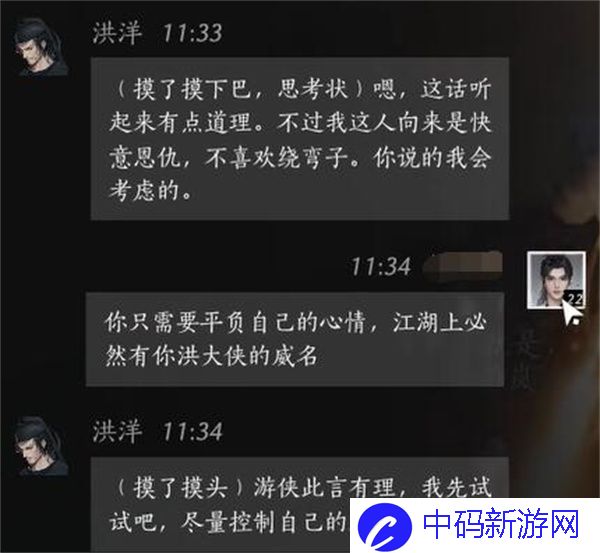The width and height of the screenshot is (600, 553).
Task: Select the message bubble starting with 摸了摸下巴
Action: [300, 139]
